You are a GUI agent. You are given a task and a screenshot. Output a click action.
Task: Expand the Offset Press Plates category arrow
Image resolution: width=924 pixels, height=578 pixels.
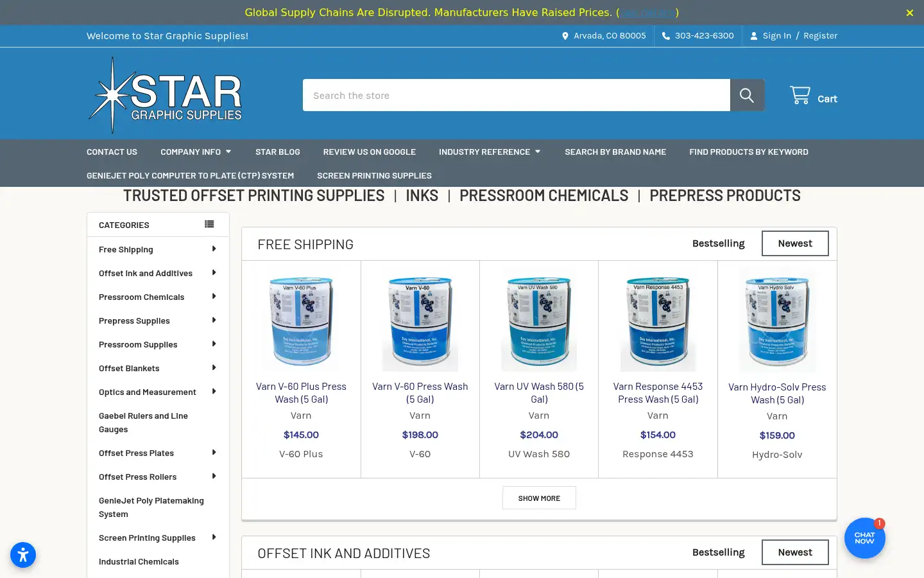pyautogui.click(x=214, y=453)
